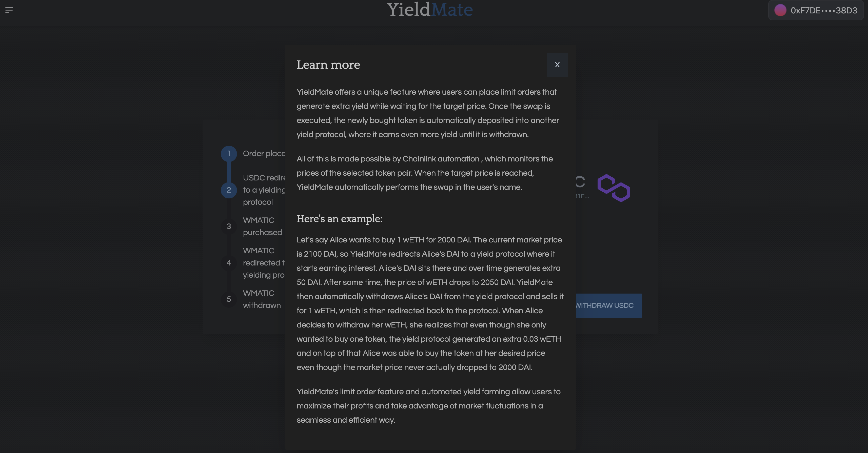The height and width of the screenshot is (453, 868).
Task: Open the hamburger menu icon
Action: [x=9, y=10]
